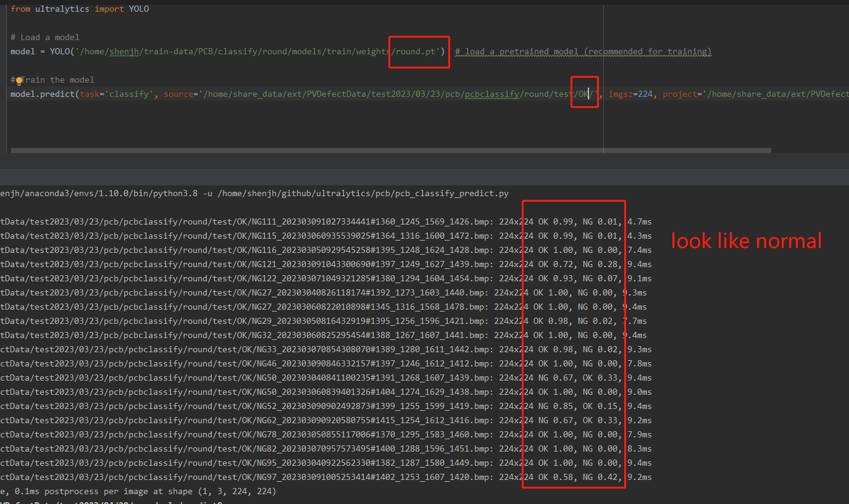Screen dimensions: 849x504
Task: Click the editor gutter left of model.predict
Action: 4,94
